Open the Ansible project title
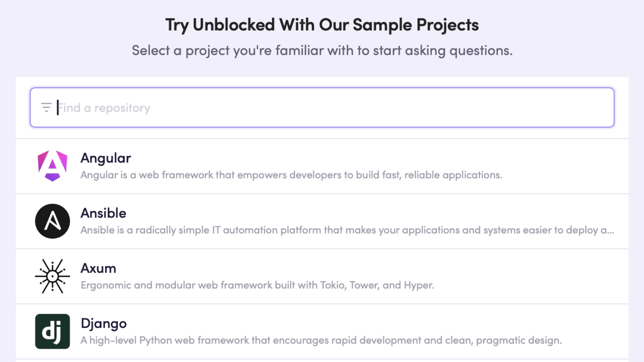The width and height of the screenshot is (644, 362). point(103,213)
